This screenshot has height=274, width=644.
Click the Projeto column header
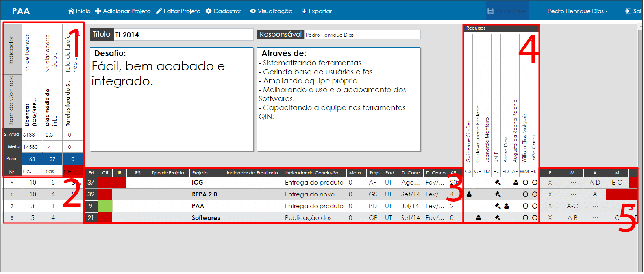click(207, 173)
